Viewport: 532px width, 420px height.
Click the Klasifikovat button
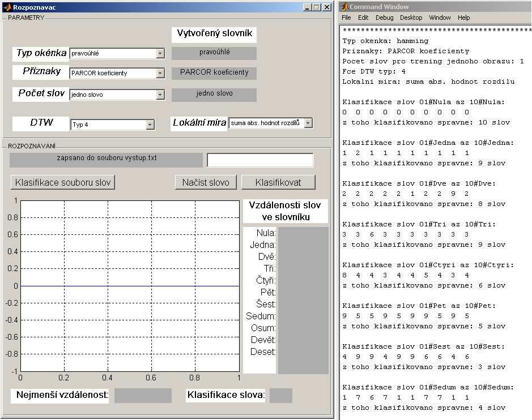point(278,182)
